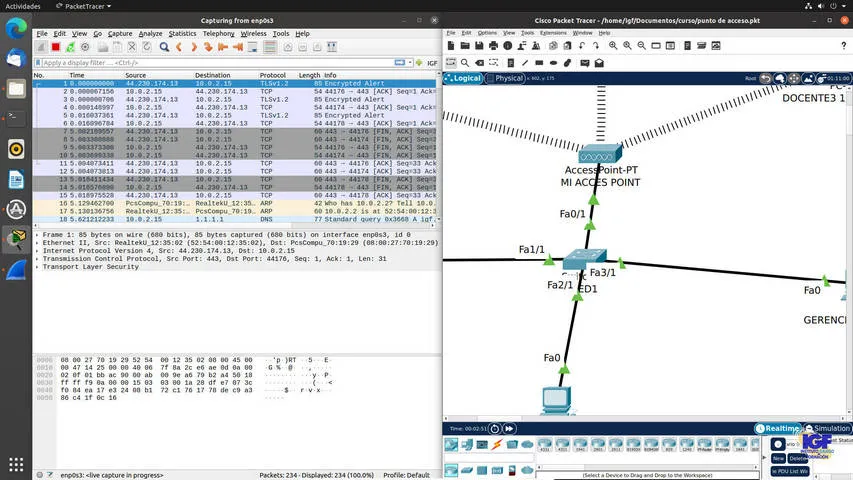The image size is (853, 480).
Task: Open Packet Tracer Extensions menu
Action: (553, 33)
